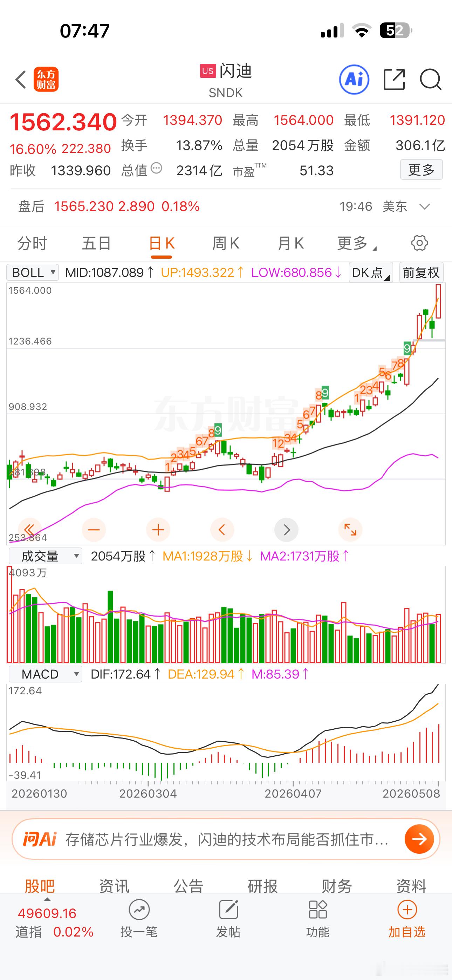Open the Ai assistant icon
The image size is (452, 980).
tap(354, 80)
